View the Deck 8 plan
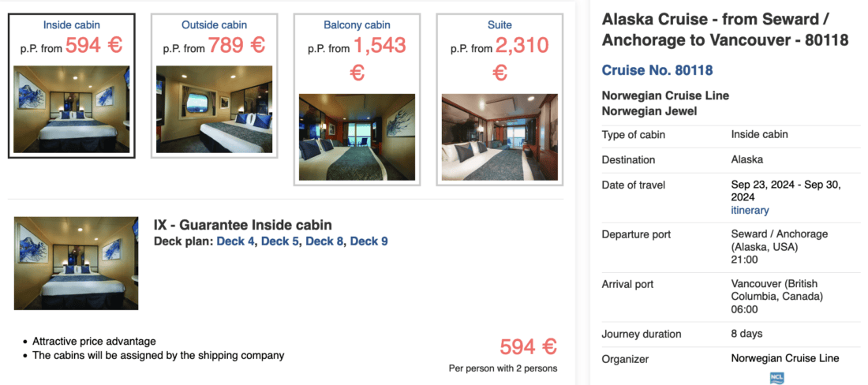 (324, 241)
